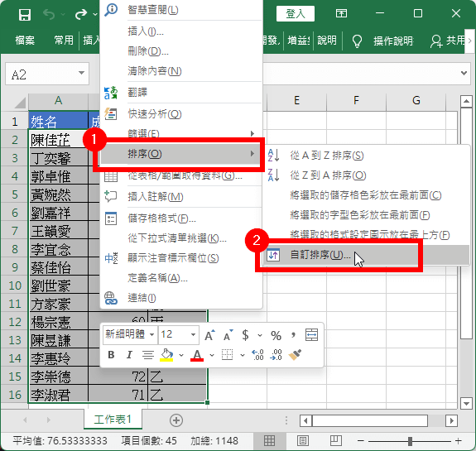The height and width of the screenshot is (451, 476).
Task: Switch to Page Layout view in status bar
Action: coord(303,441)
